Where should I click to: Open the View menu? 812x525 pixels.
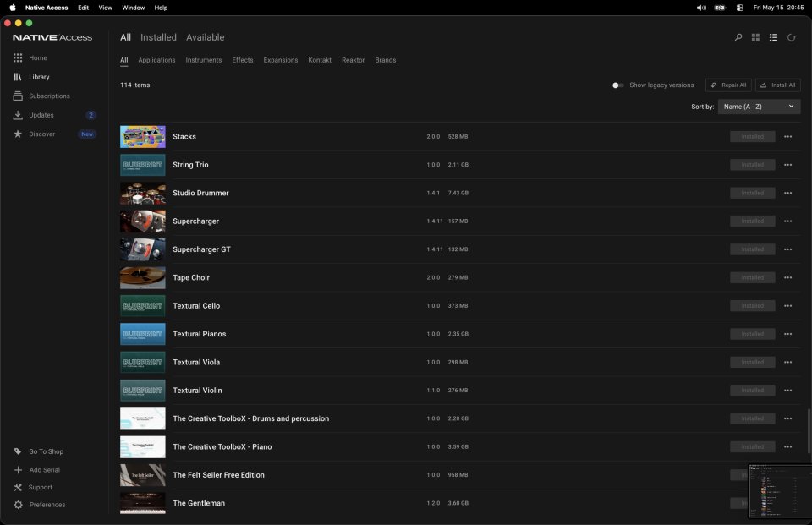(x=105, y=8)
